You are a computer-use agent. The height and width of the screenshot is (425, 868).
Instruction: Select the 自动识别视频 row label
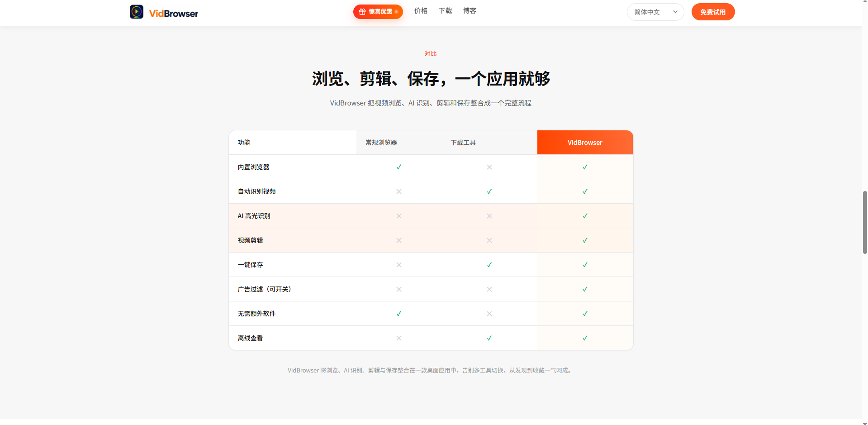256,191
